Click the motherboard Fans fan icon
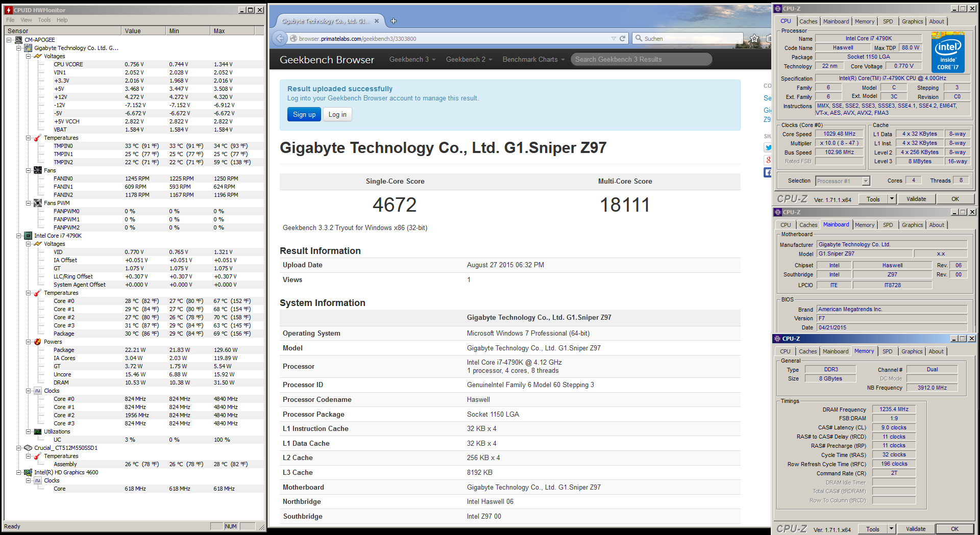The image size is (980, 535). [38, 170]
